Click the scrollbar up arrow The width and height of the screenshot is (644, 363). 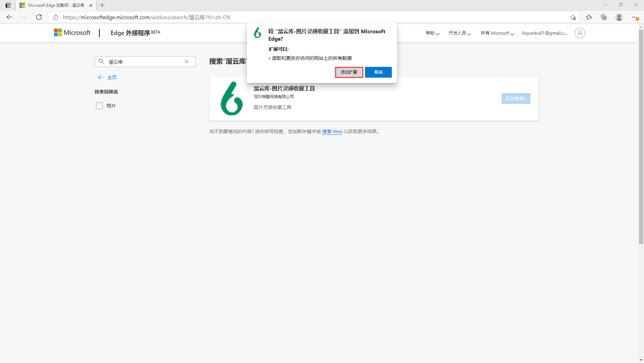[641, 27]
